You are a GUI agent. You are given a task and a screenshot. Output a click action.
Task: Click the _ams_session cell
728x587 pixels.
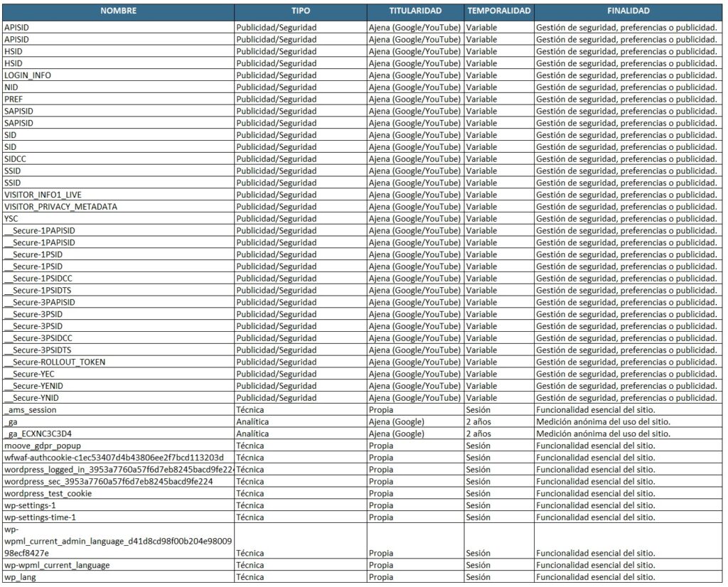(x=119, y=410)
